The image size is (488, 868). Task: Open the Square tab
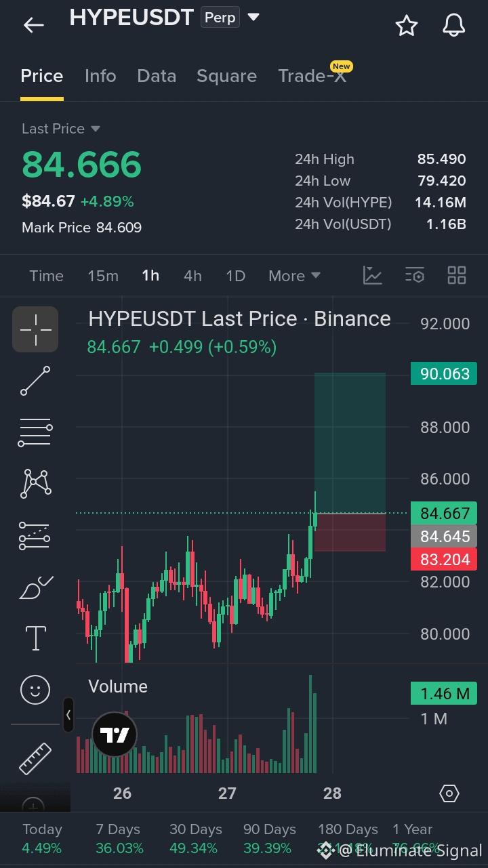click(226, 76)
